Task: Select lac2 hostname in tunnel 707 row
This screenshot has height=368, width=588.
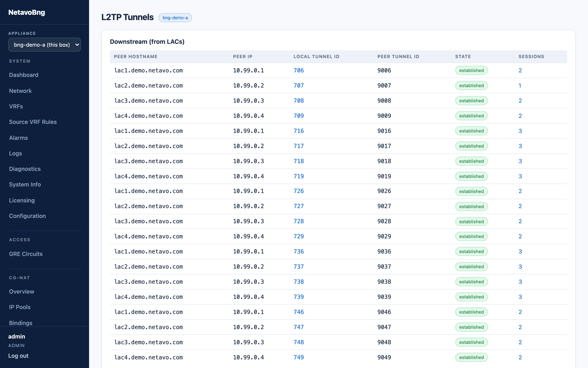Action: point(148,85)
